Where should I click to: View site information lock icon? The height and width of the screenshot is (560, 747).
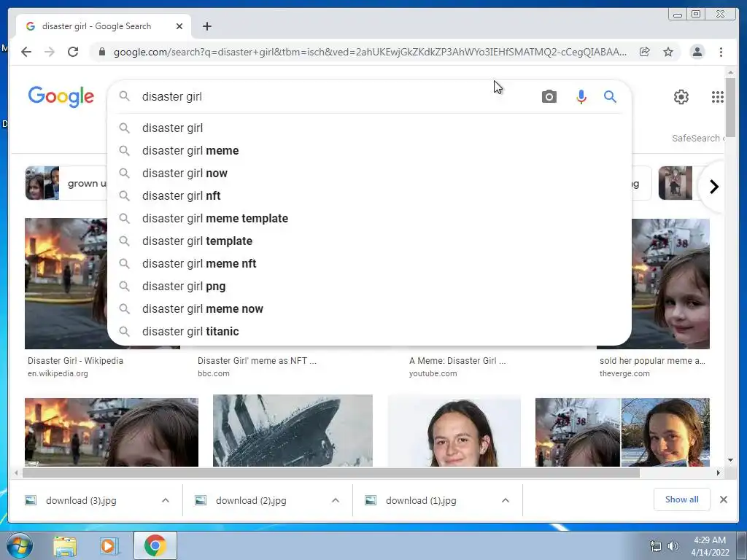[x=102, y=52]
